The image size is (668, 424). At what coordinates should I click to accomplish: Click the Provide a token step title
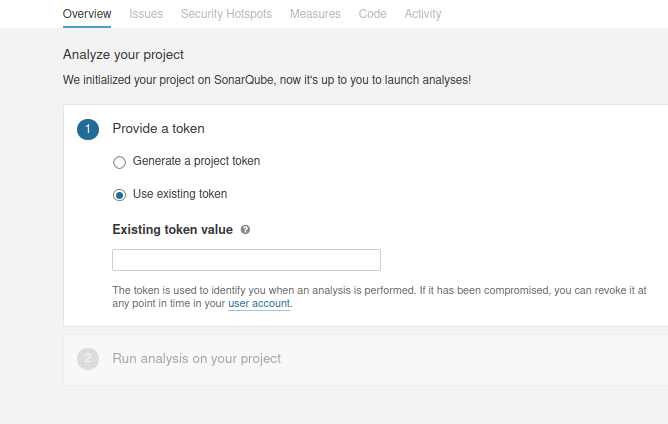[x=158, y=129]
